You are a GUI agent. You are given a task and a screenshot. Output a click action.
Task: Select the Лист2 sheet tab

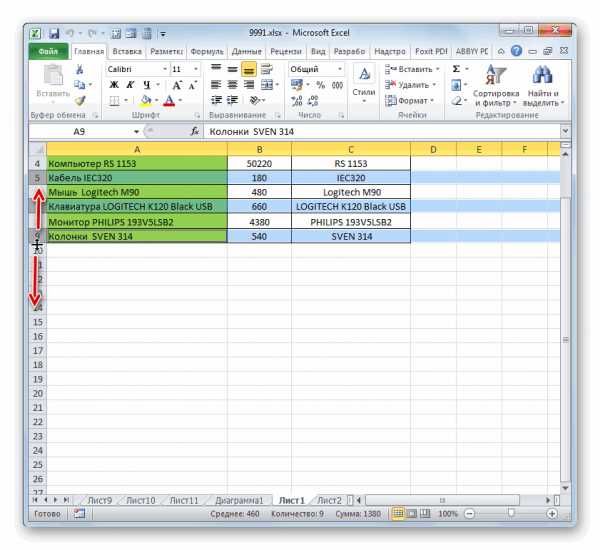pos(329,500)
